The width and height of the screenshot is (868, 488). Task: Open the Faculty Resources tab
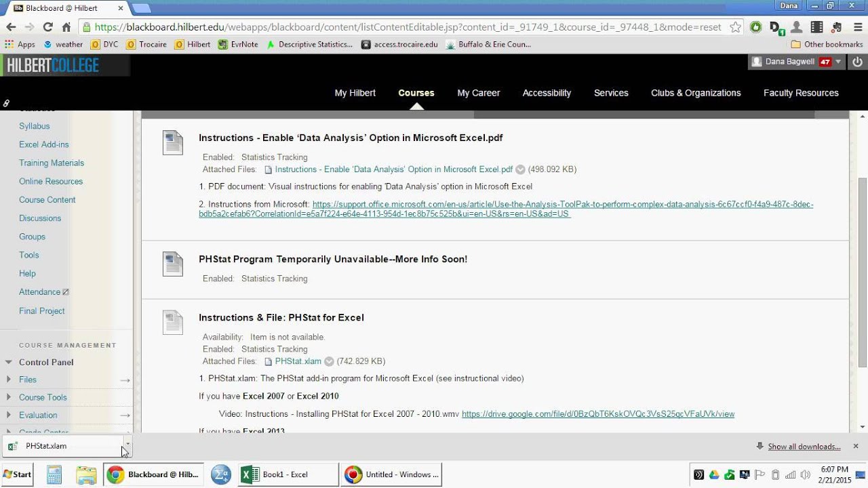click(801, 93)
